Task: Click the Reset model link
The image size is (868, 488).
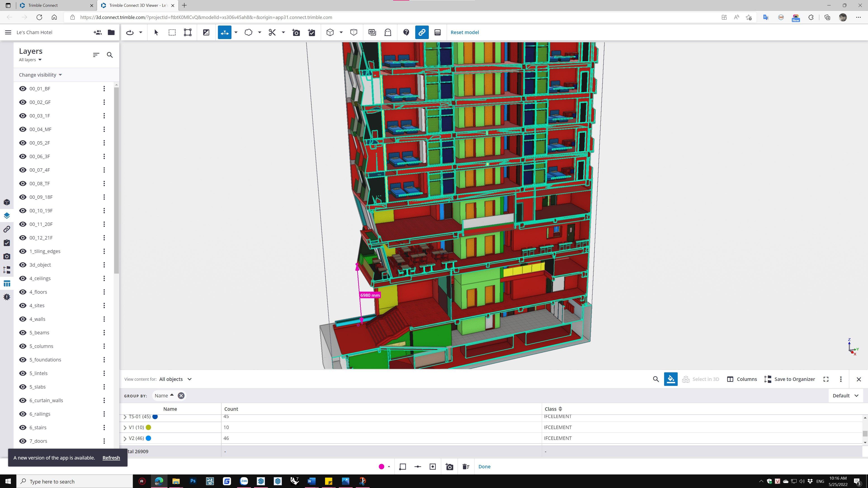Action: click(x=464, y=32)
